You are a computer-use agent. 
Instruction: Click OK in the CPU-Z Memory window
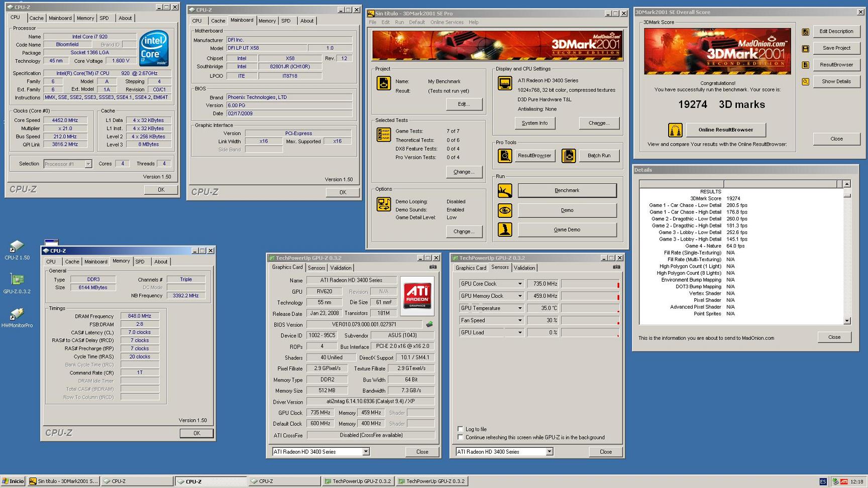tap(196, 433)
